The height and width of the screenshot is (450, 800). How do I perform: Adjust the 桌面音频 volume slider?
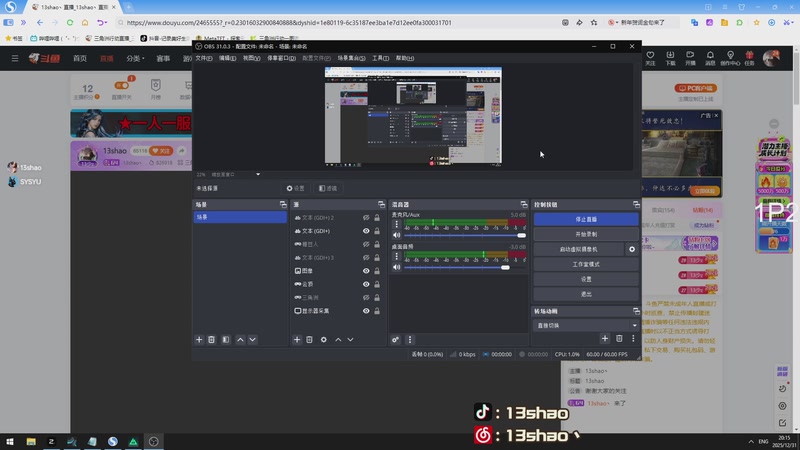coord(464,267)
